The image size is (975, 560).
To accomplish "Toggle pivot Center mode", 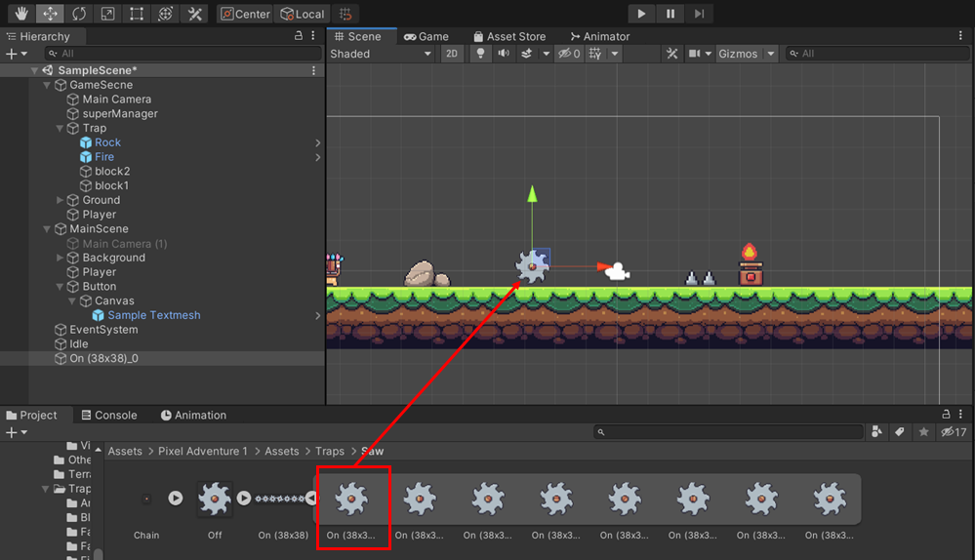I will click(x=245, y=14).
